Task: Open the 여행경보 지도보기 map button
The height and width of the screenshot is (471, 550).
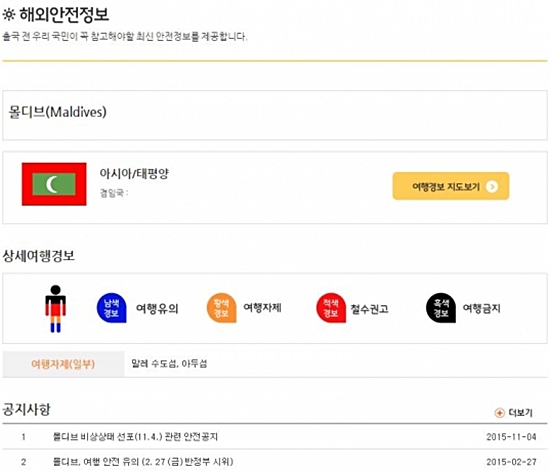Action: tap(451, 186)
